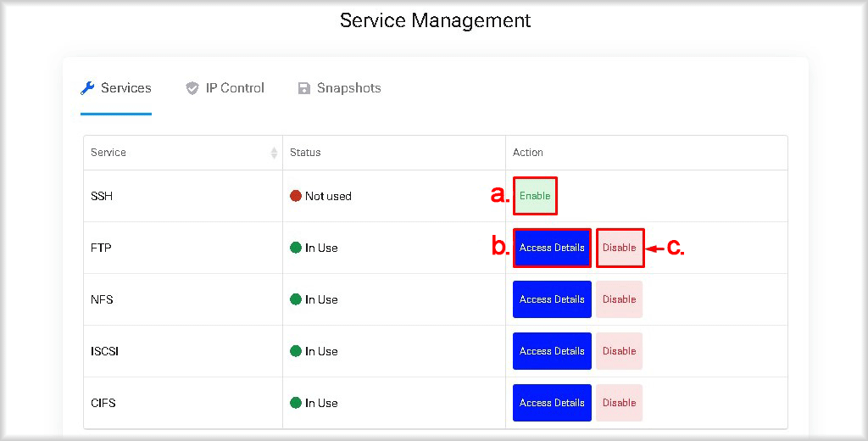Click the red status dot for SSH

296,196
